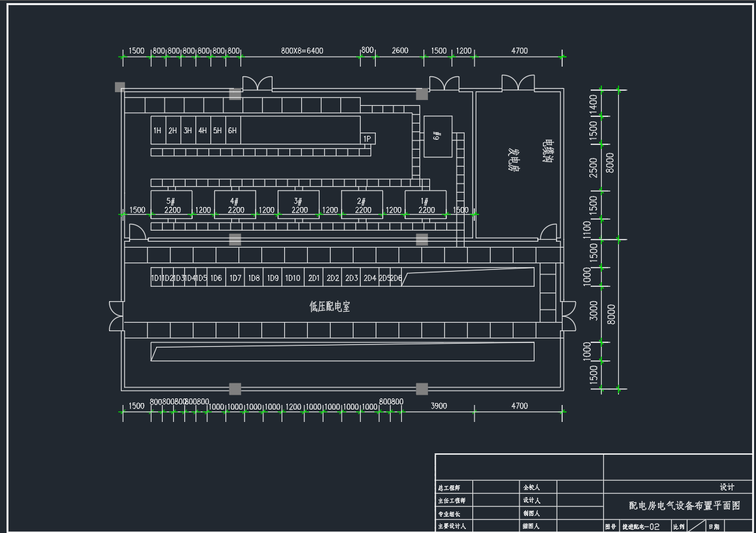This screenshot has width=756, height=533.
Task: Click the 1H cabinet in the top row
Action: point(157,131)
